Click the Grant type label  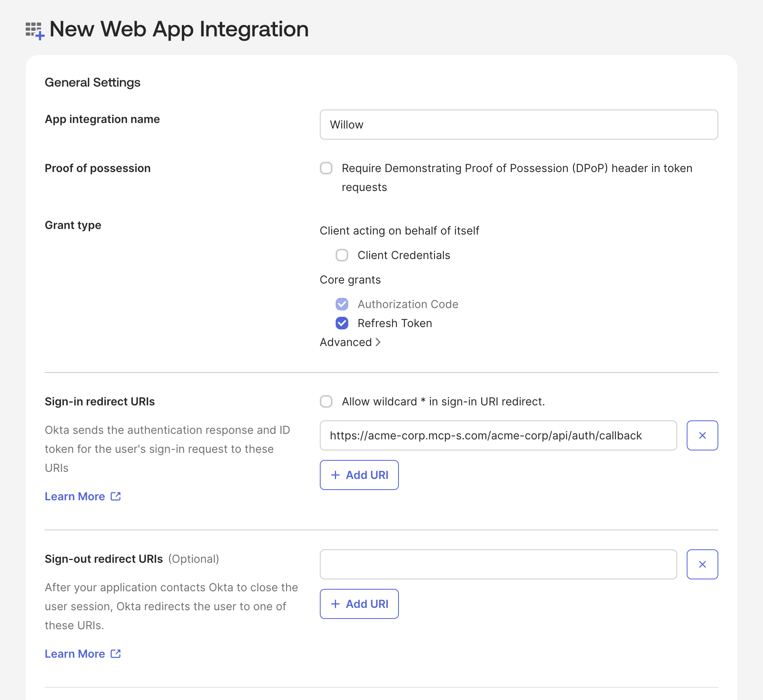tap(73, 225)
